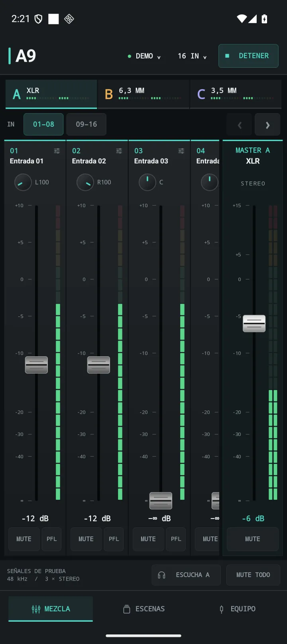Show input channels 09-16

86,124
